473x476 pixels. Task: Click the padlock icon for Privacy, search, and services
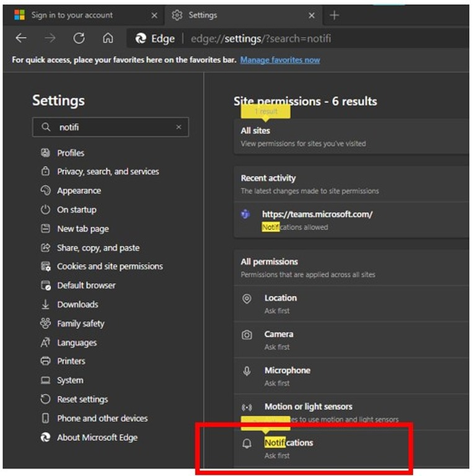pos(45,171)
